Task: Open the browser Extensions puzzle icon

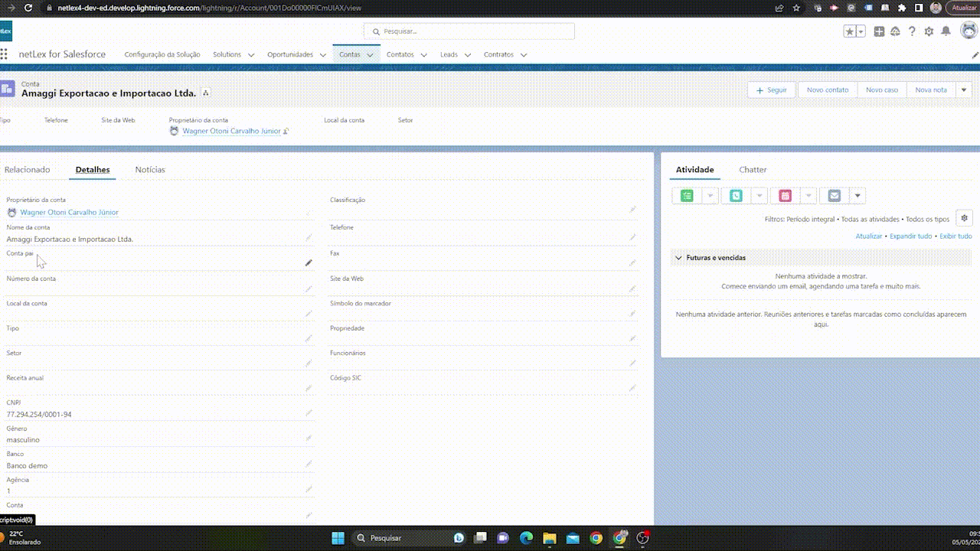Action: (x=902, y=8)
